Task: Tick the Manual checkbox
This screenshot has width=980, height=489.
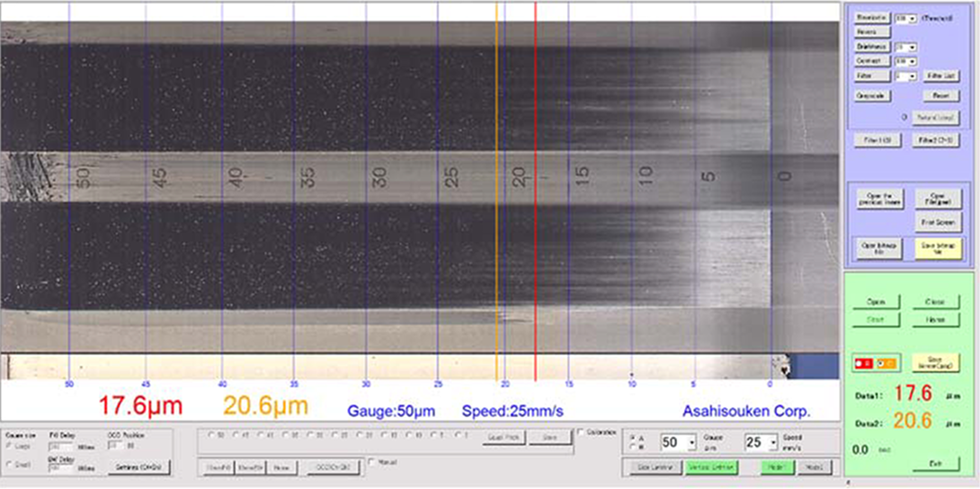Action: click(372, 463)
